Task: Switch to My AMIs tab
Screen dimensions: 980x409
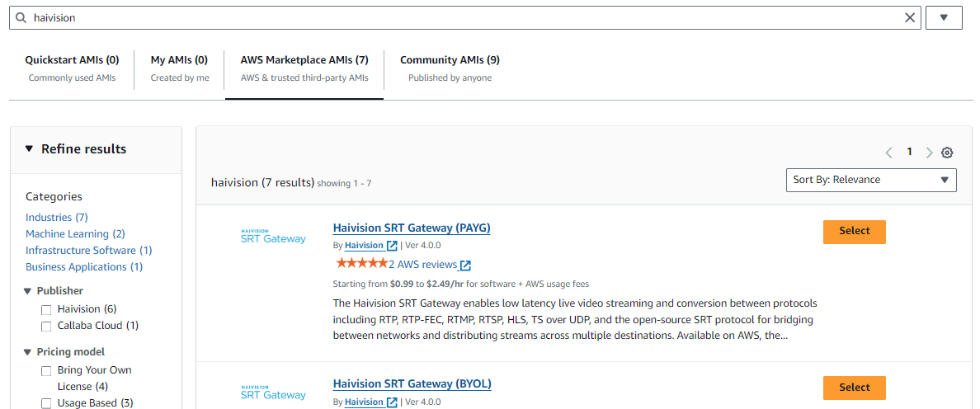Action: (179, 68)
